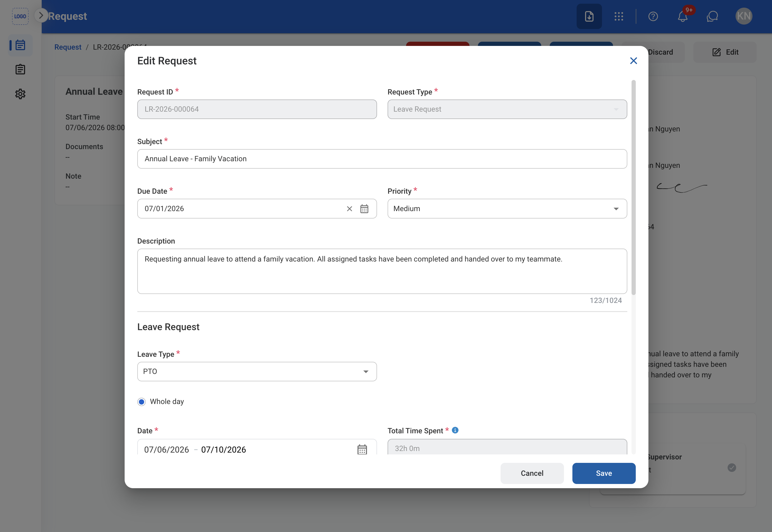
Task: Close the Edit Request dialog
Action: (633, 61)
